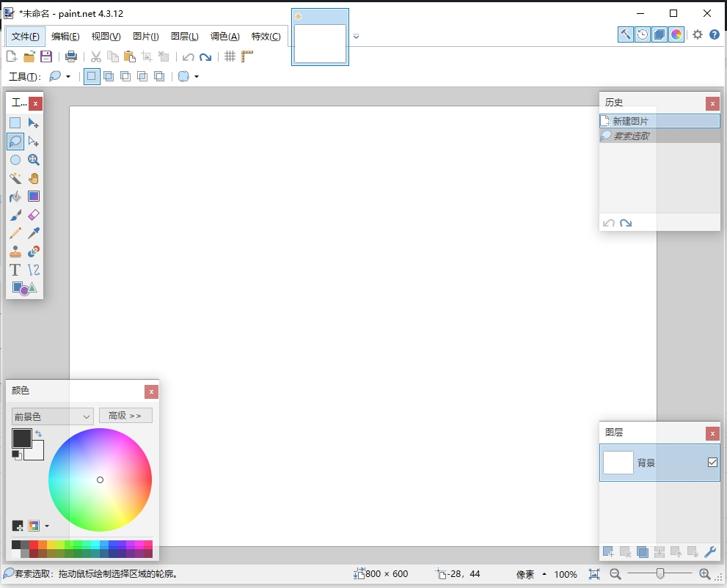Close the Colors panel
Image resolution: width=727 pixels, height=588 pixels.
point(151,392)
